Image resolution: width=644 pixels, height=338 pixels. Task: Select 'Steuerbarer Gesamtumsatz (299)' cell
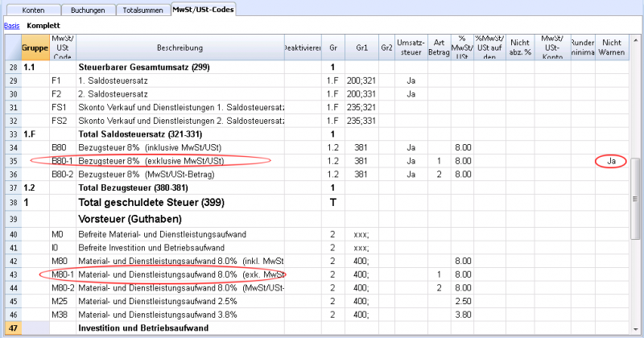point(180,68)
